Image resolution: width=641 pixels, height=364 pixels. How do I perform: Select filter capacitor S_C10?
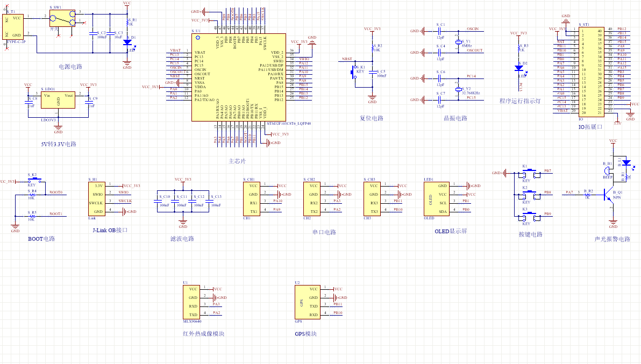point(158,201)
